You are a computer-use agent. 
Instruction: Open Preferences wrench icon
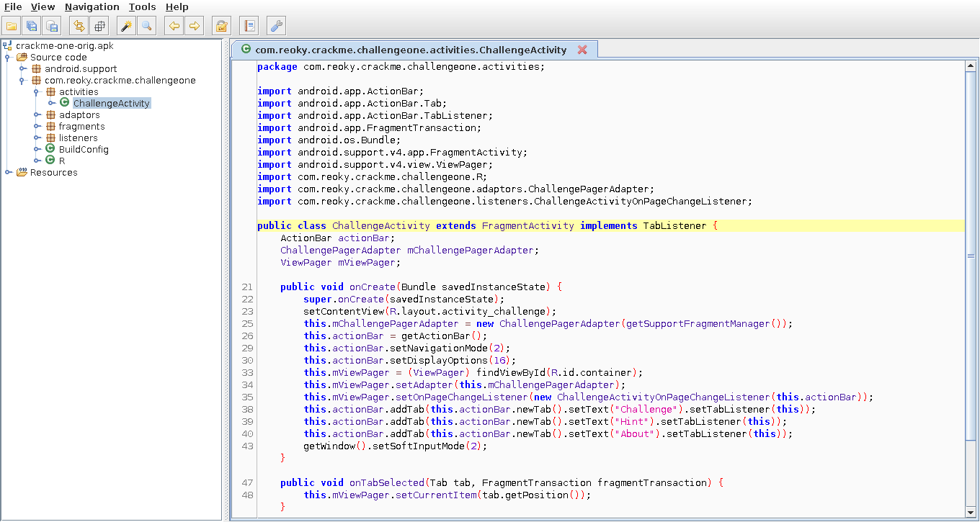pyautogui.click(x=276, y=27)
